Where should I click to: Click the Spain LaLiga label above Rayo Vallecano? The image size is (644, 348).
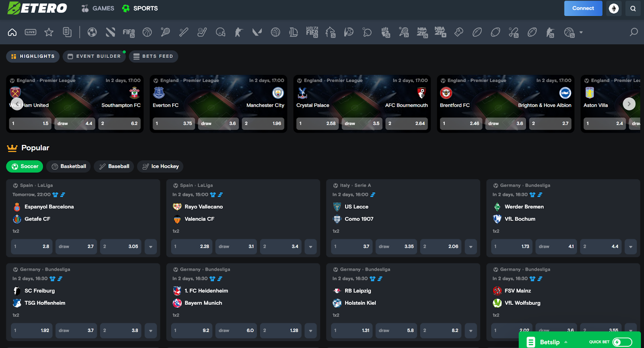196,185
